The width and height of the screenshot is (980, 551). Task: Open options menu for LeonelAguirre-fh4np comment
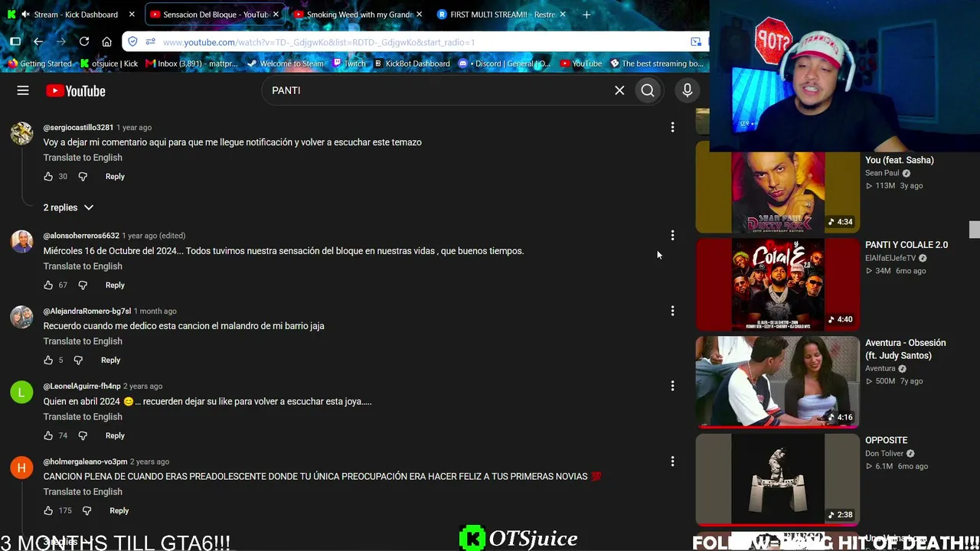pos(672,386)
